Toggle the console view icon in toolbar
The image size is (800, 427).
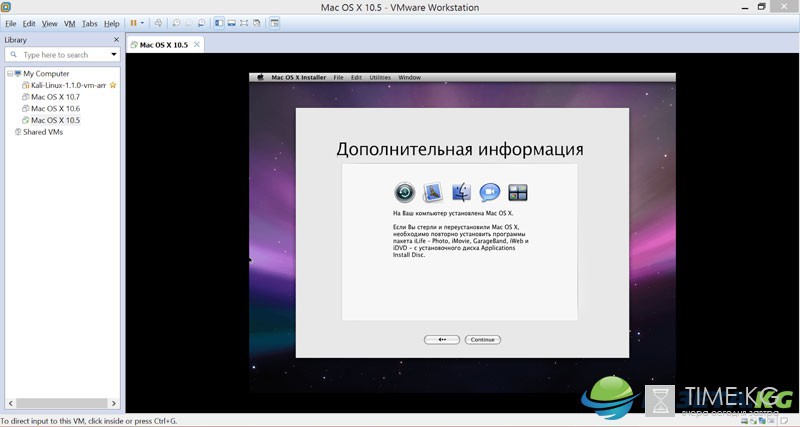[x=274, y=23]
